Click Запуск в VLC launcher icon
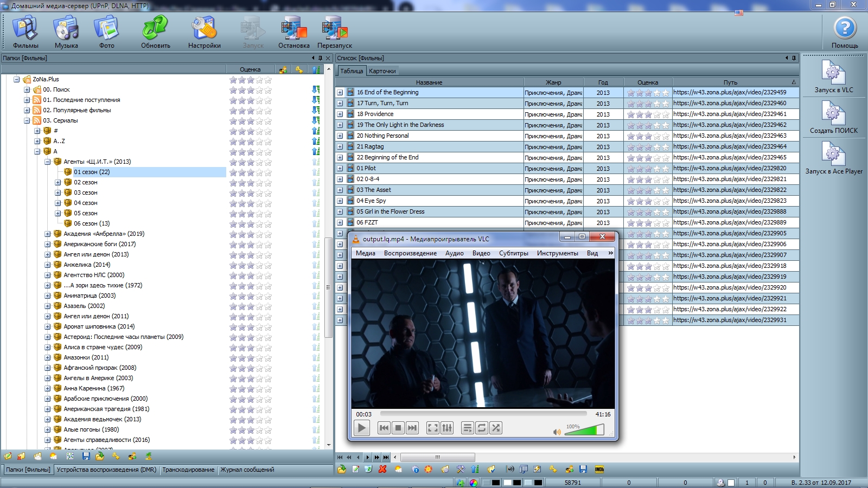Screen dimensions: 868x488 (833, 75)
